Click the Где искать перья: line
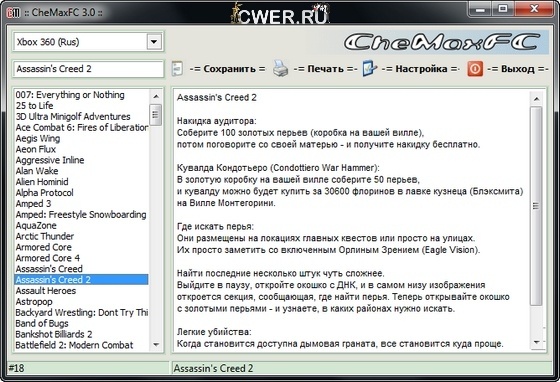 (x=215, y=226)
